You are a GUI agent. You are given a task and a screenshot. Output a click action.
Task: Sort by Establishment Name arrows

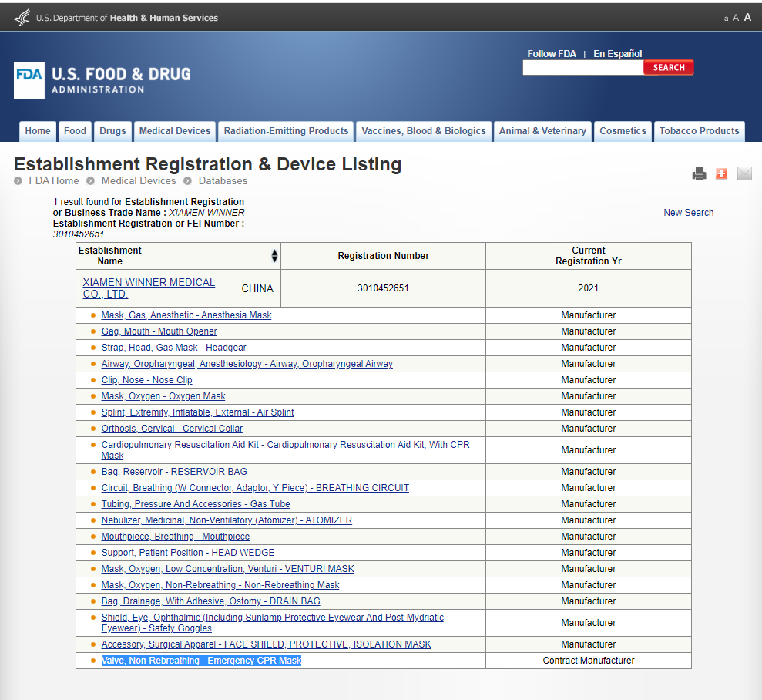coord(274,256)
